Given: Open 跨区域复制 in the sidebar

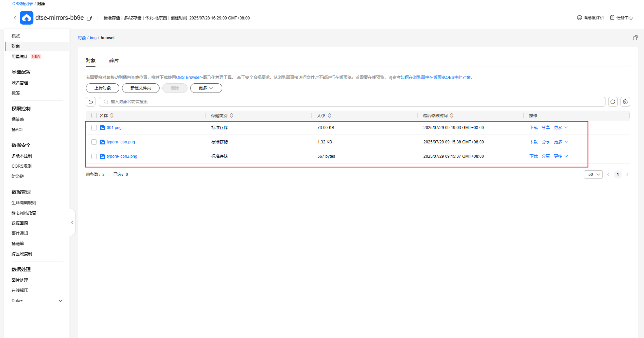Looking at the screenshot, I should tap(22, 254).
